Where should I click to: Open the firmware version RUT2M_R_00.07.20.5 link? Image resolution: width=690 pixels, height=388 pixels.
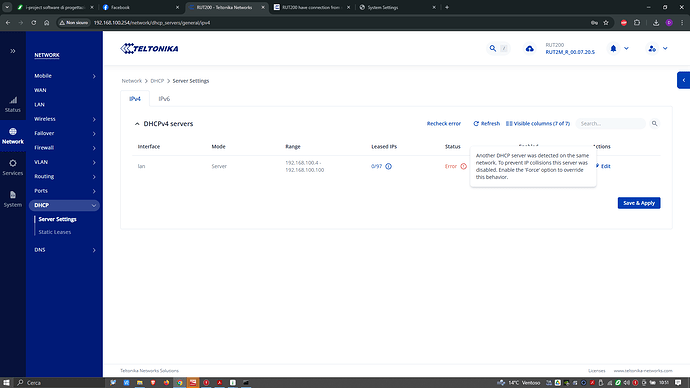[570, 52]
